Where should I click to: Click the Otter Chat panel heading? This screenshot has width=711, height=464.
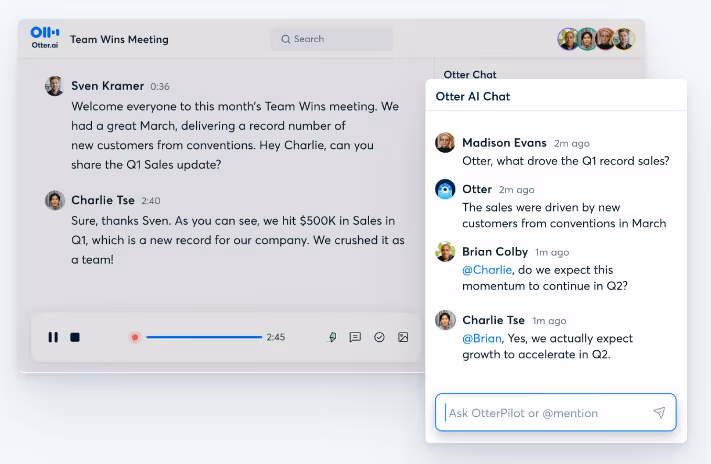469,74
